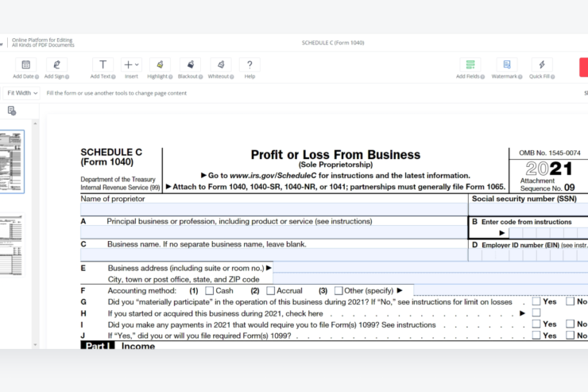This screenshot has width=588, height=392.
Task: Select the Watermark tool
Action: point(507,68)
